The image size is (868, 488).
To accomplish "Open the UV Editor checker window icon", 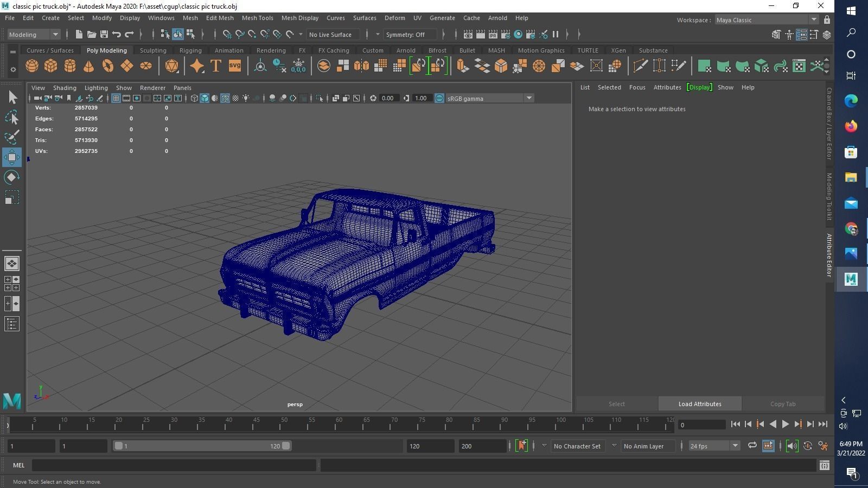I will pos(799,66).
